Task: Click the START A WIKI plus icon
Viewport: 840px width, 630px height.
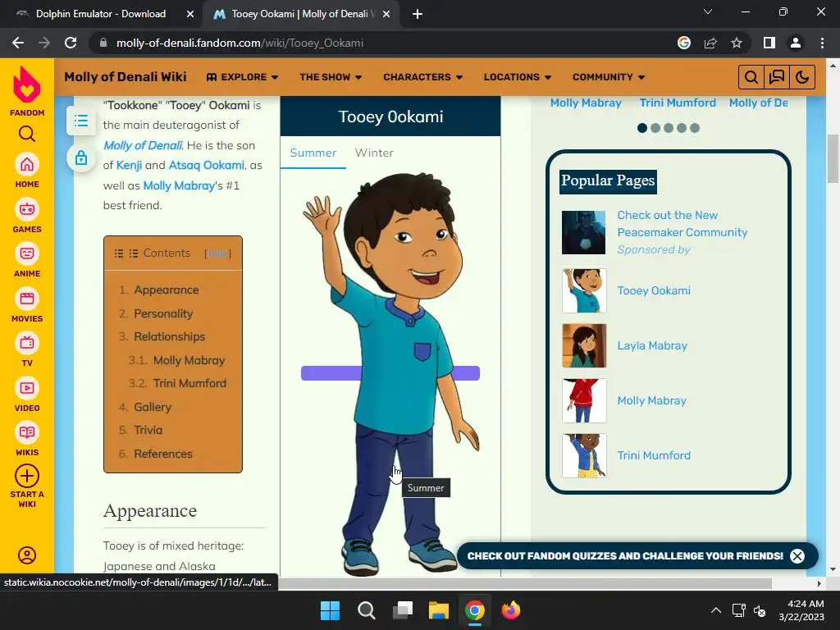Action: (27, 476)
